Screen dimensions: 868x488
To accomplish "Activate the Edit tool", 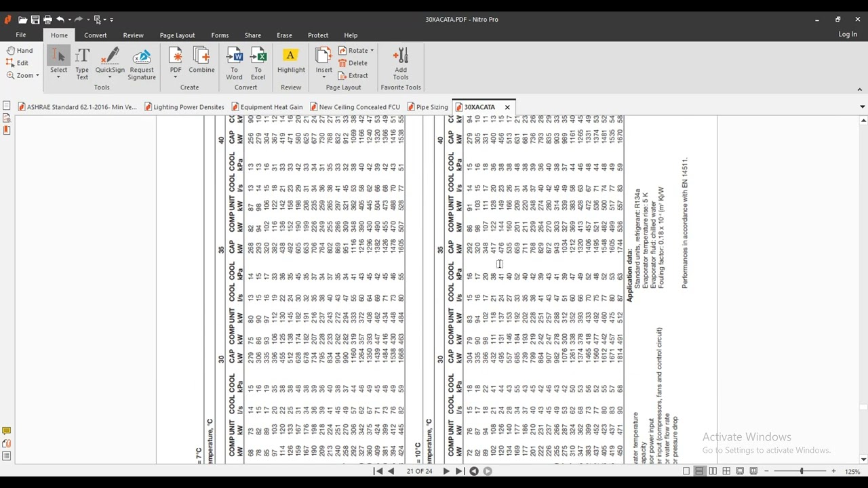I will [x=18, y=63].
